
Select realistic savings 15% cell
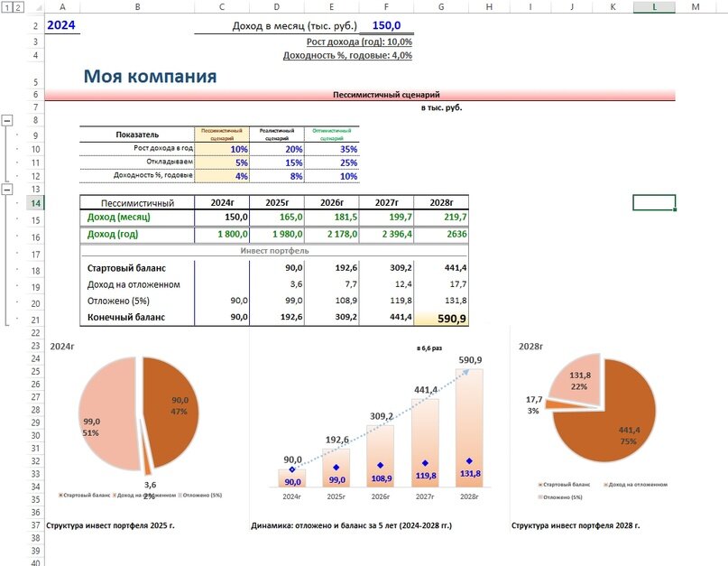(277, 162)
